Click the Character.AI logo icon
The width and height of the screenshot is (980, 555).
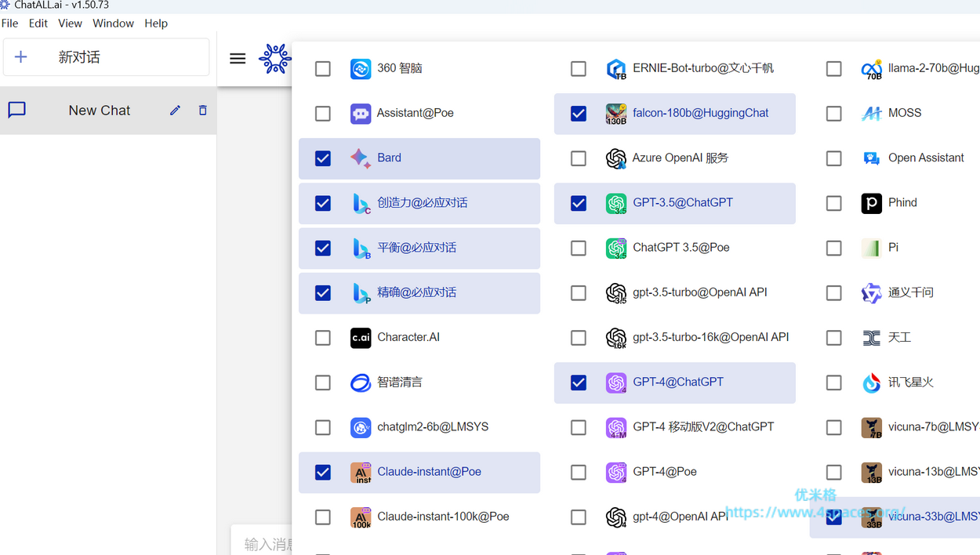361,338
